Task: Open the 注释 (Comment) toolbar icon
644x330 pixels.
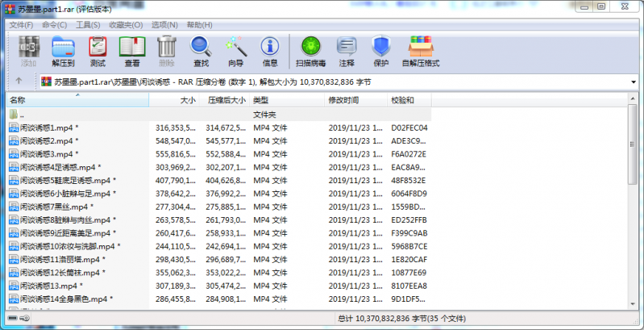Action: point(347,50)
